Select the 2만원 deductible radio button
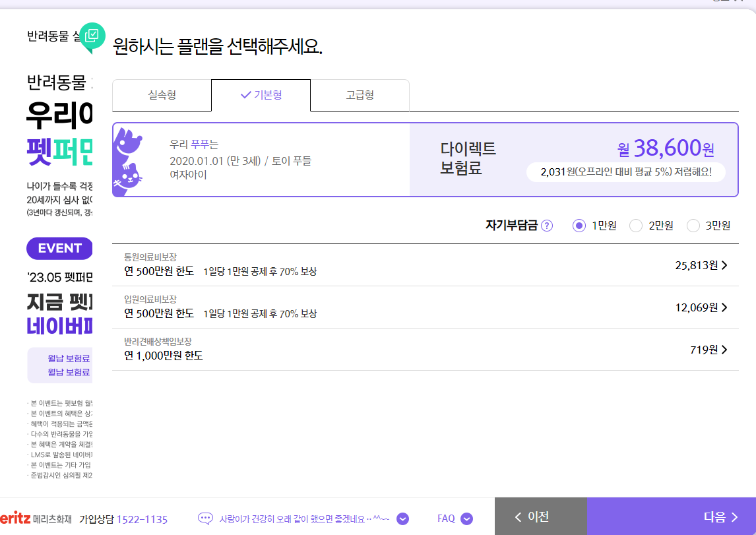The width and height of the screenshot is (756, 535). pyautogui.click(x=636, y=226)
